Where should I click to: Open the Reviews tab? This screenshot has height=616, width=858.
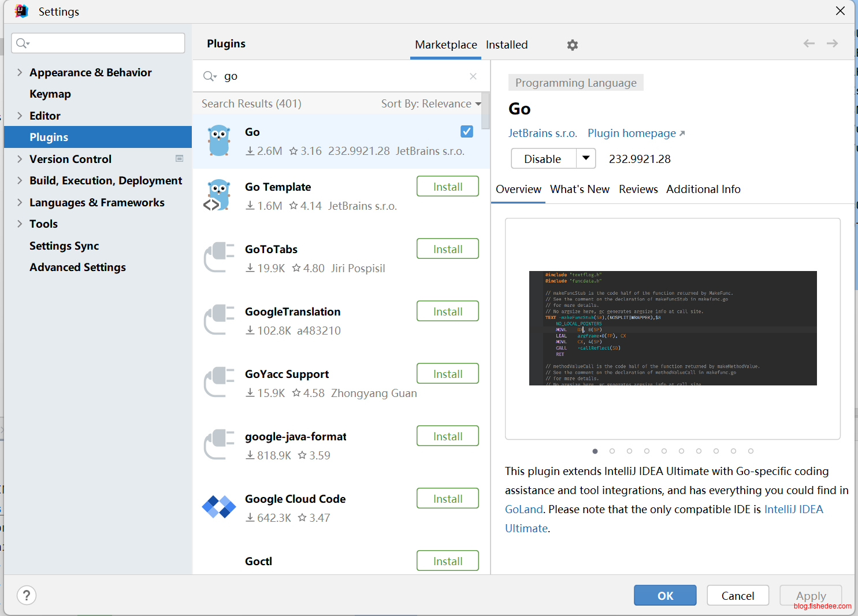[638, 190]
